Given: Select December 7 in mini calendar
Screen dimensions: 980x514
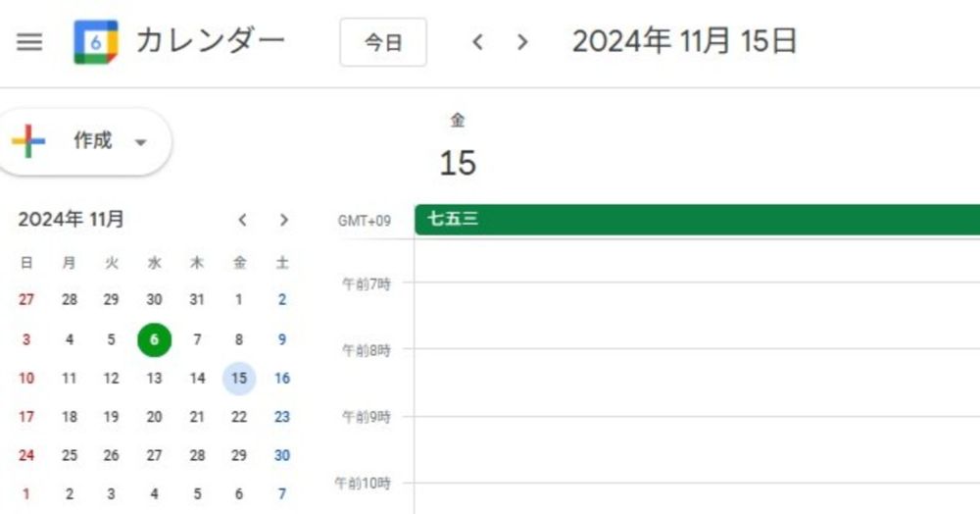Looking at the screenshot, I should [x=282, y=494].
